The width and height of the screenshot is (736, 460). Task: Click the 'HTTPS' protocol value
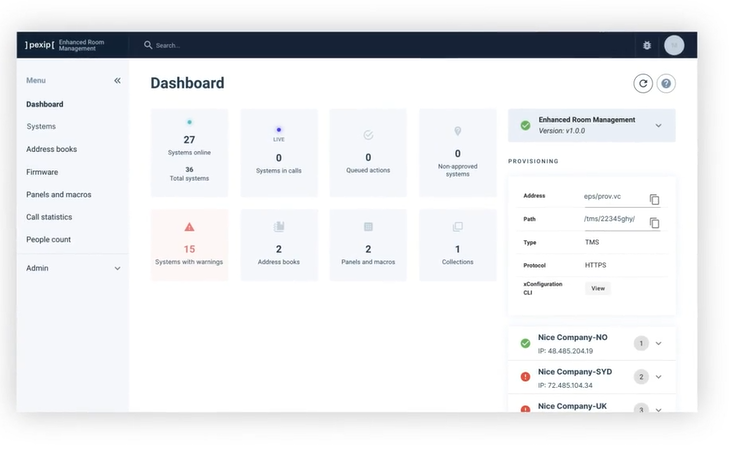click(x=595, y=265)
